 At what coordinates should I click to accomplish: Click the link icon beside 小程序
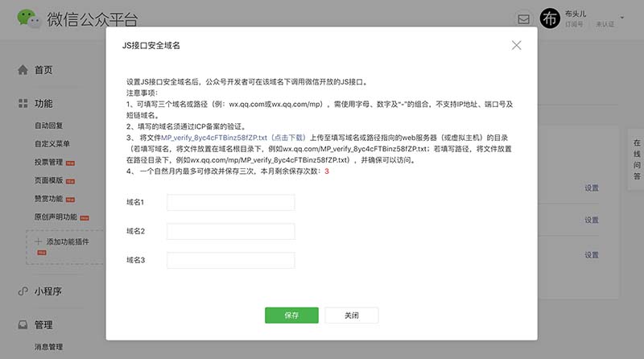(x=23, y=291)
